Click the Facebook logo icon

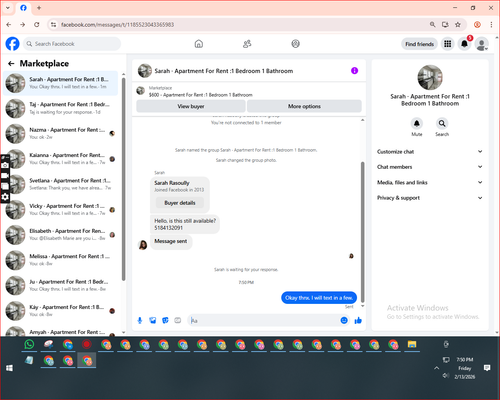pos(13,44)
